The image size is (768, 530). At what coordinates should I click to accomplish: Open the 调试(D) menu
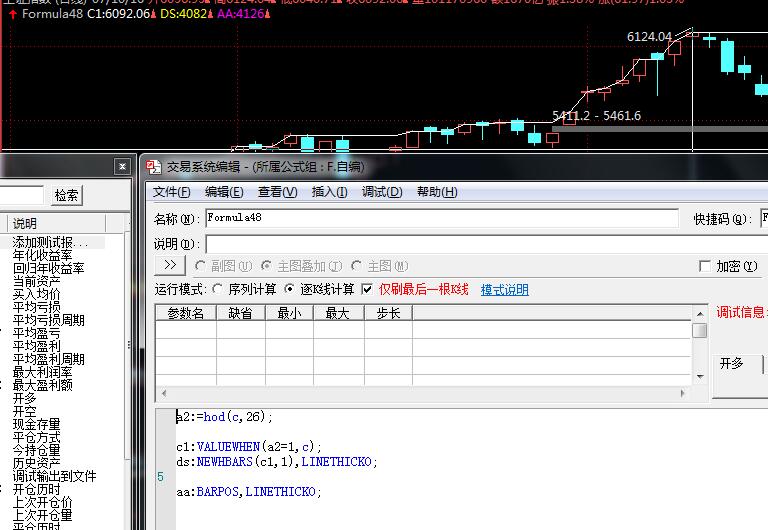pyautogui.click(x=382, y=192)
